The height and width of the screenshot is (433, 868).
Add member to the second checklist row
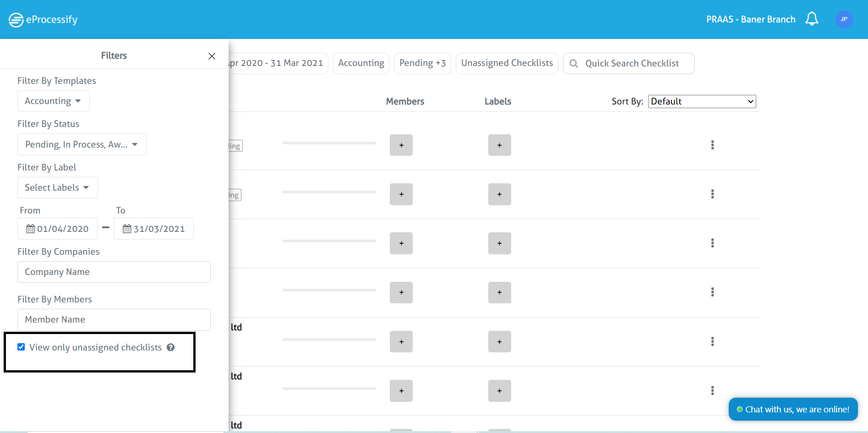[401, 194]
